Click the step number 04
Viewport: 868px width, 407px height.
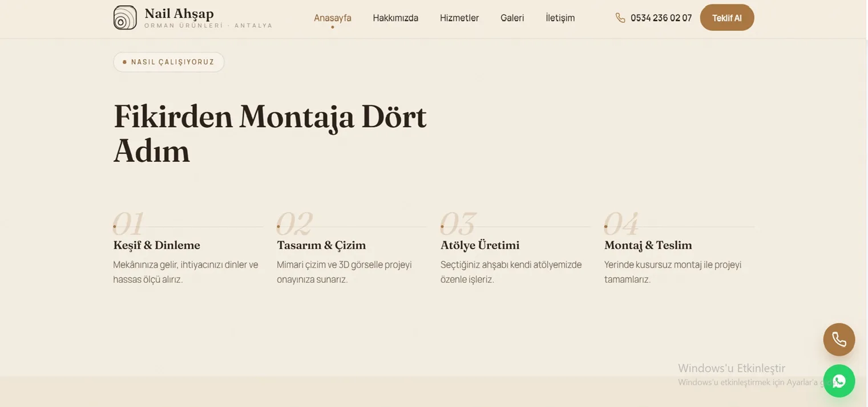(x=621, y=223)
